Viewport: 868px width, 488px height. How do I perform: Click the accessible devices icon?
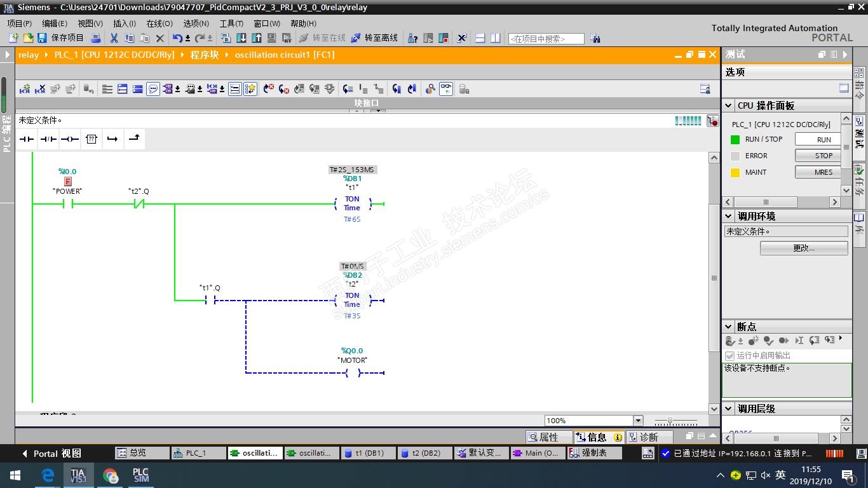point(412,38)
